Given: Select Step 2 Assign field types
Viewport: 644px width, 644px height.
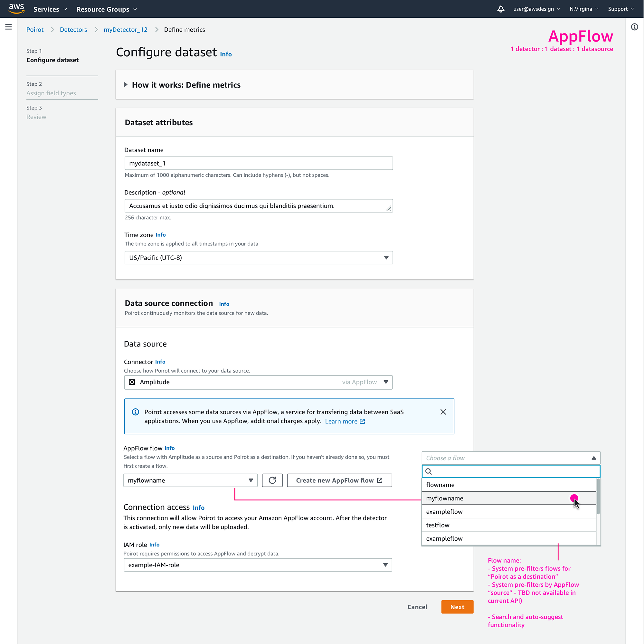Looking at the screenshot, I should [x=51, y=89].
